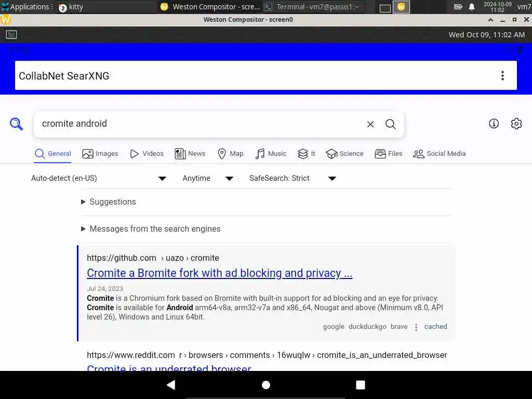Click Wed Oct 09 clock in Weston panel
Viewport: 532px width, 399px height.
486,35
